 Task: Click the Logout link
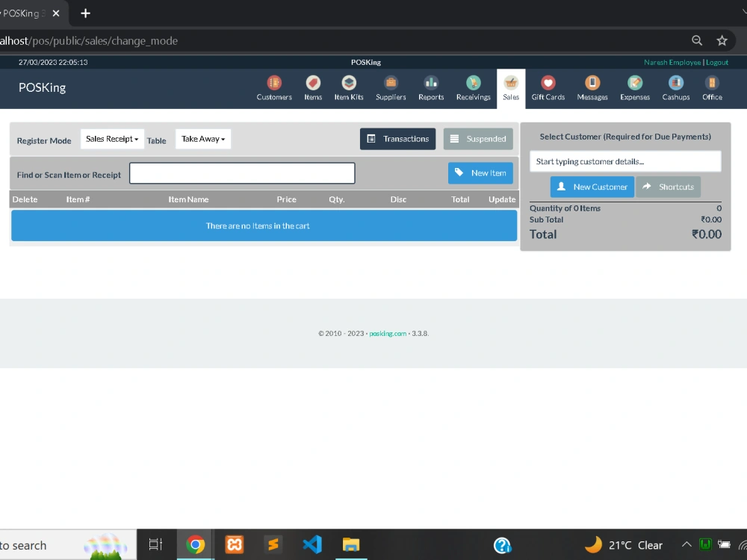717,63
